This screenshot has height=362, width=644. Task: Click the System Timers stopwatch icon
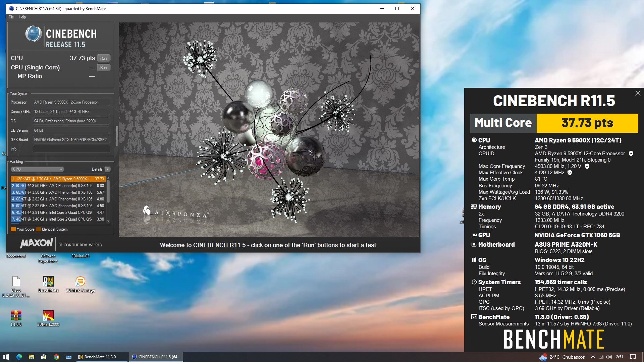tap(474, 282)
